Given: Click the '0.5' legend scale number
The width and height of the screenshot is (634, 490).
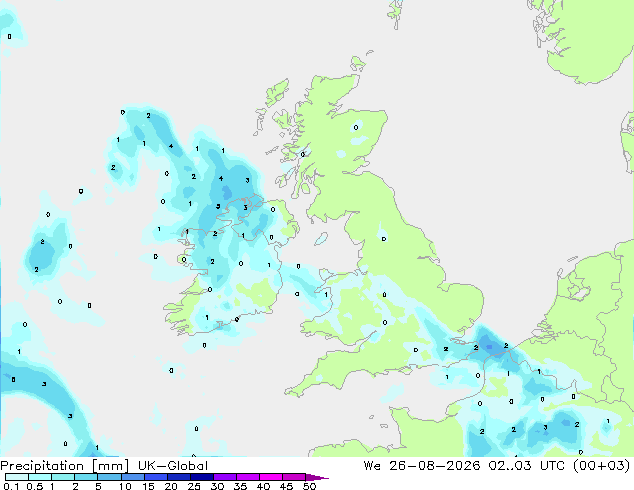Looking at the screenshot, I should tap(35, 486).
